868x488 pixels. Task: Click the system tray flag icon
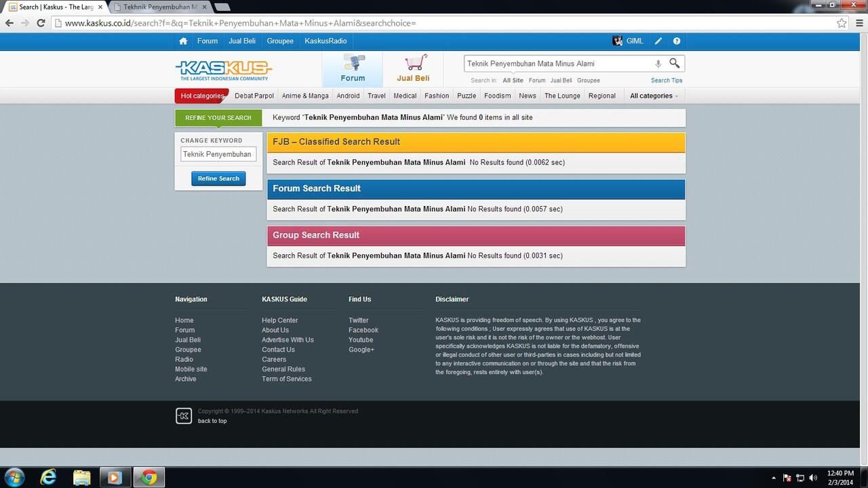787,478
